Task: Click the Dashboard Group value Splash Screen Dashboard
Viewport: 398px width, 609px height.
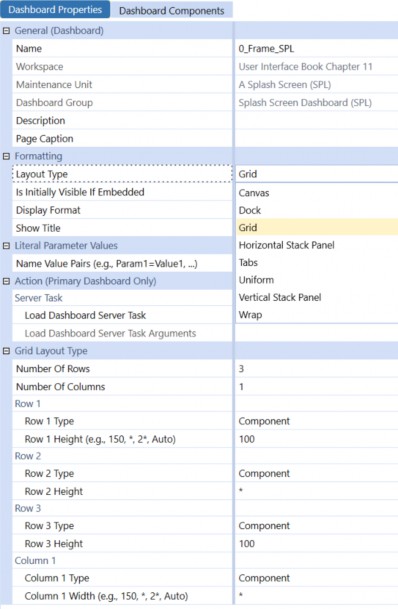Action: point(305,103)
